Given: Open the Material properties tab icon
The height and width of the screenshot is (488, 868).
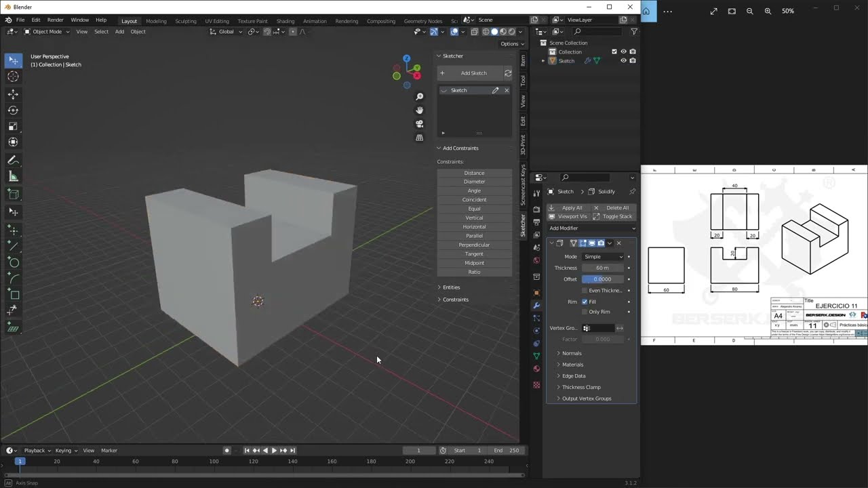Looking at the screenshot, I should (536, 369).
